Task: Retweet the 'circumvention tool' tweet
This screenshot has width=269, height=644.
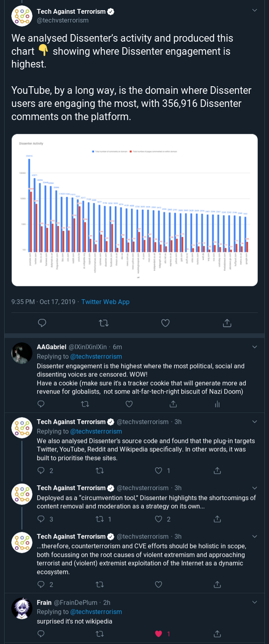Action: pyautogui.click(x=100, y=519)
